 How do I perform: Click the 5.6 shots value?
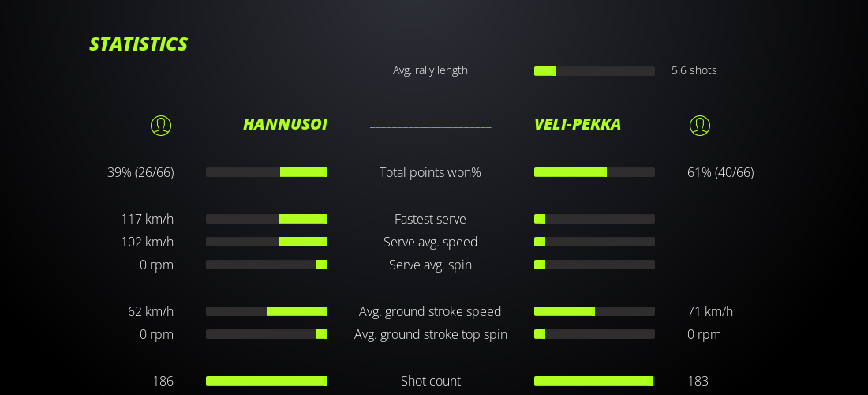[x=694, y=70]
